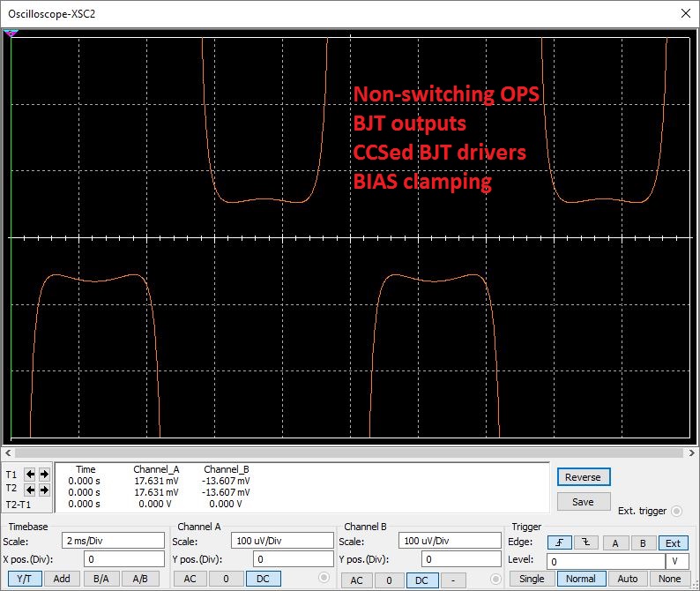Select Add timebase mode
The width and height of the screenshot is (700, 591).
(62, 579)
